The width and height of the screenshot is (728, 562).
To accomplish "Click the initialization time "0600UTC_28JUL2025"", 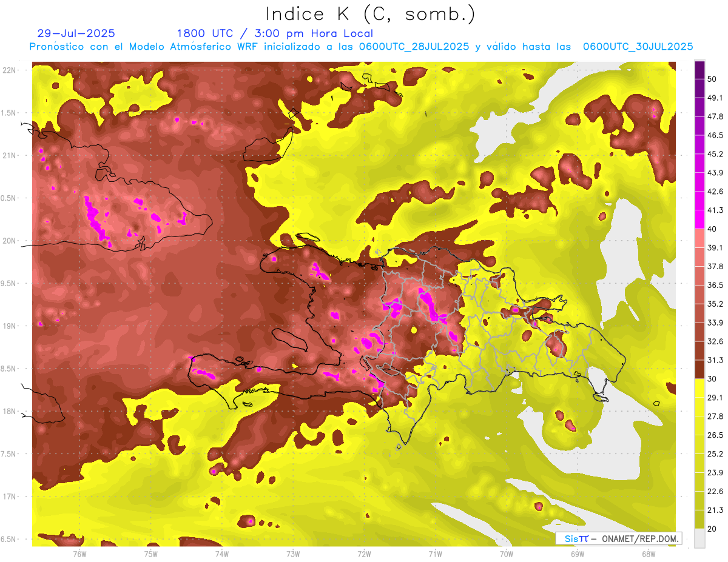I will click(x=414, y=47).
